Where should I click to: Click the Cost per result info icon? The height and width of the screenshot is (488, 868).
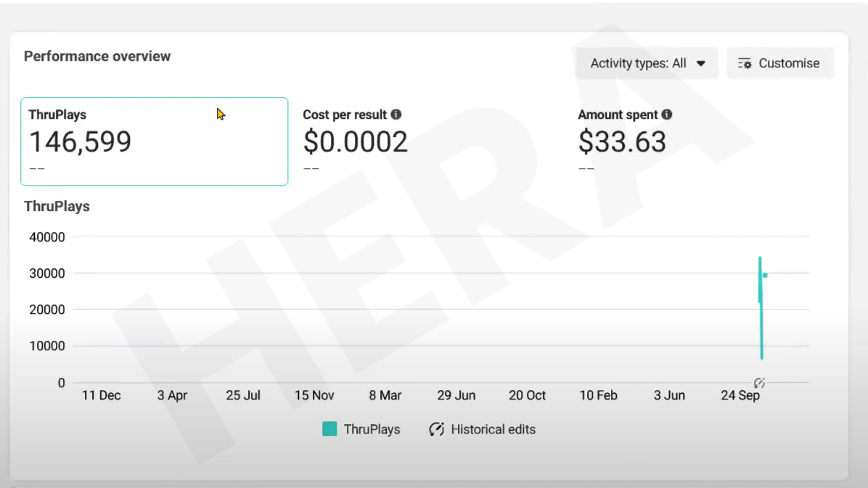[396, 115]
